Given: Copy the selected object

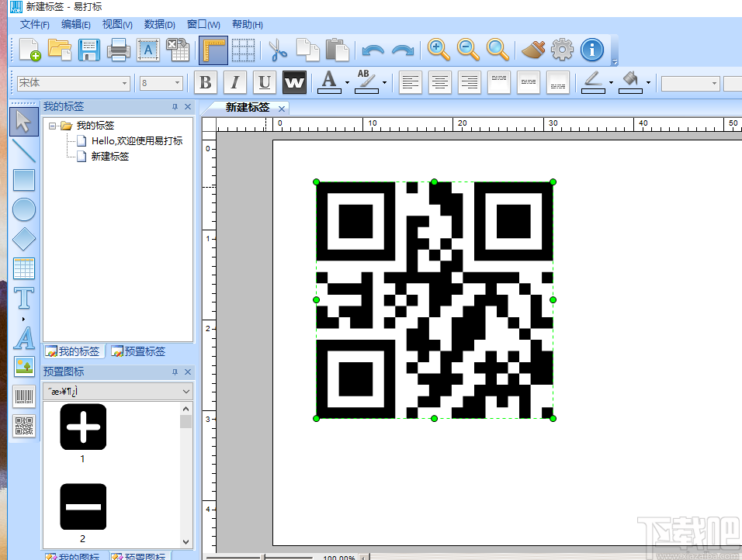Looking at the screenshot, I should [x=307, y=50].
